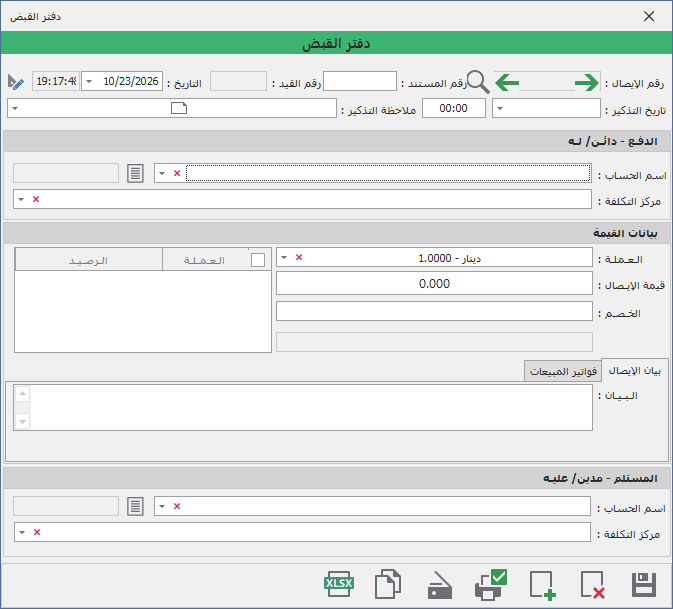The height and width of the screenshot is (609, 673).
Task: Open تاريخ التذكير date dropdown
Action: coord(500,109)
